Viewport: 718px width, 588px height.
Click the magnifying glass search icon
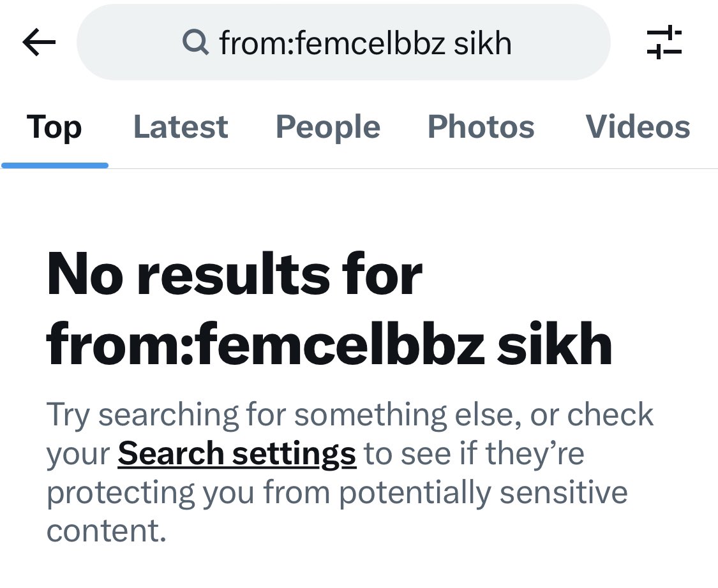[195, 43]
